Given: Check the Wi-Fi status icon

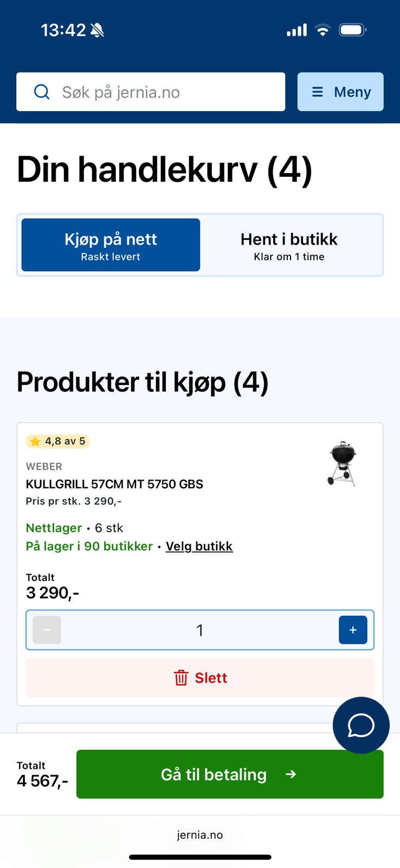Looking at the screenshot, I should coord(323,30).
